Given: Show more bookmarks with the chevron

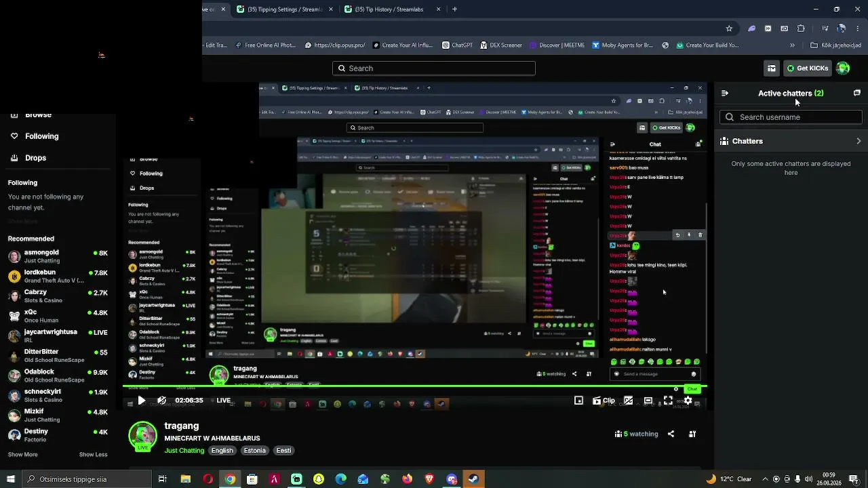Looking at the screenshot, I should (x=792, y=45).
